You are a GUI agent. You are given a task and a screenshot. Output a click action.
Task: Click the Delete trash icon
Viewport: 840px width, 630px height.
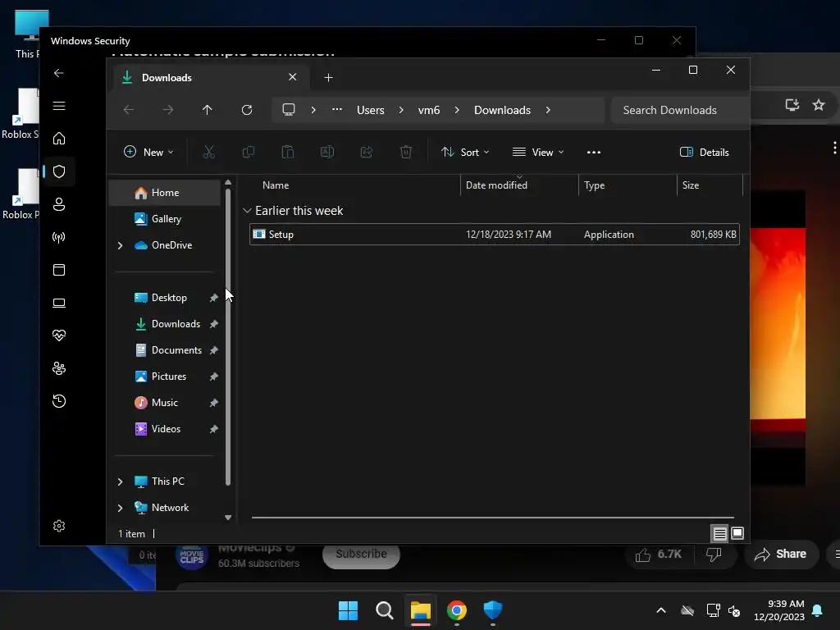coord(406,152)
